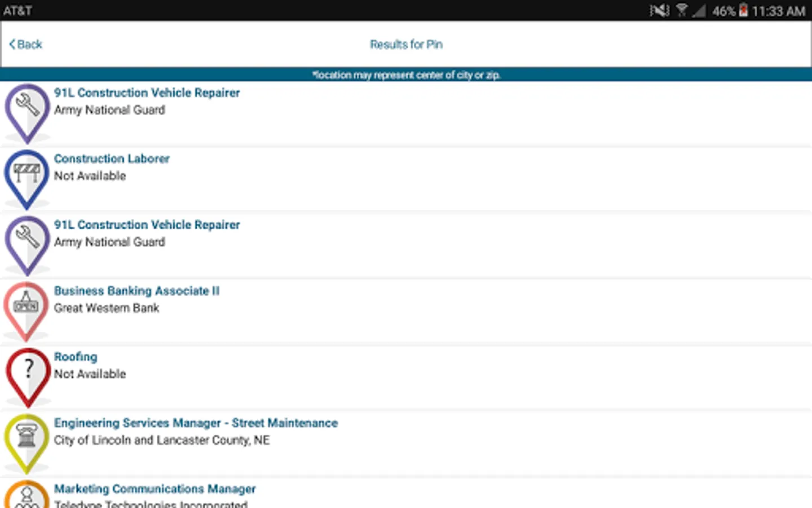Viewport: 812px width, 508px height.
Task: Select Great Western Bank employer text
Action: tap(107, 308)
